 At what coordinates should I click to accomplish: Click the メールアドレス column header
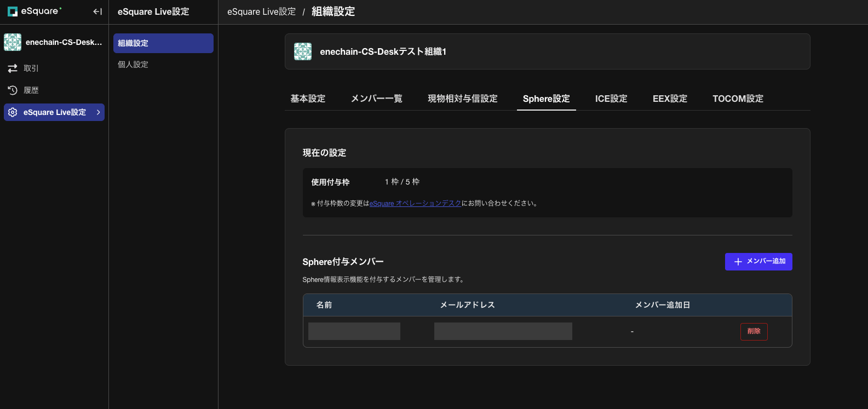point(468,305)
